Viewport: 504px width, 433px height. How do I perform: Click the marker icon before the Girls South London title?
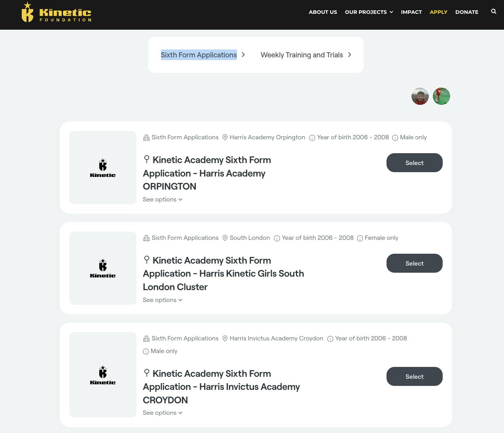pos(147,260)
